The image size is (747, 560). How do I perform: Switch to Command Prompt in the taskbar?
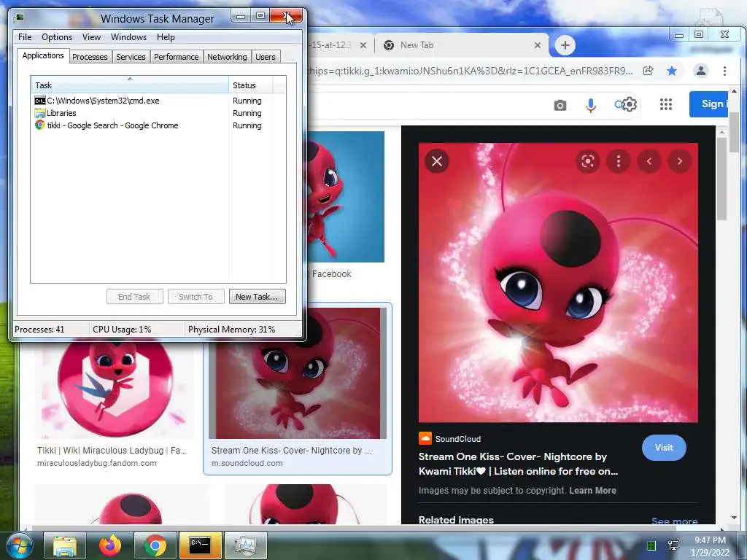[200, 545]
